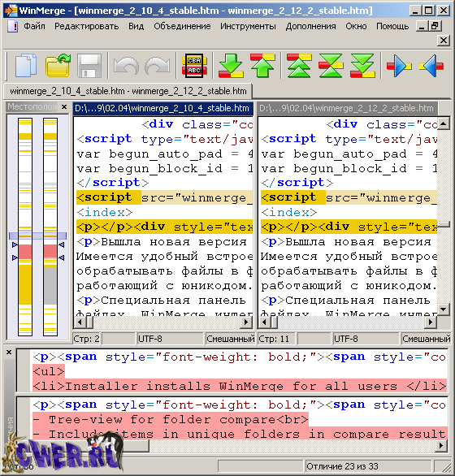Click the right pane horizontal scroll-right arrow
The width and height of the screenshot is (455, 476).
[431, 322]
